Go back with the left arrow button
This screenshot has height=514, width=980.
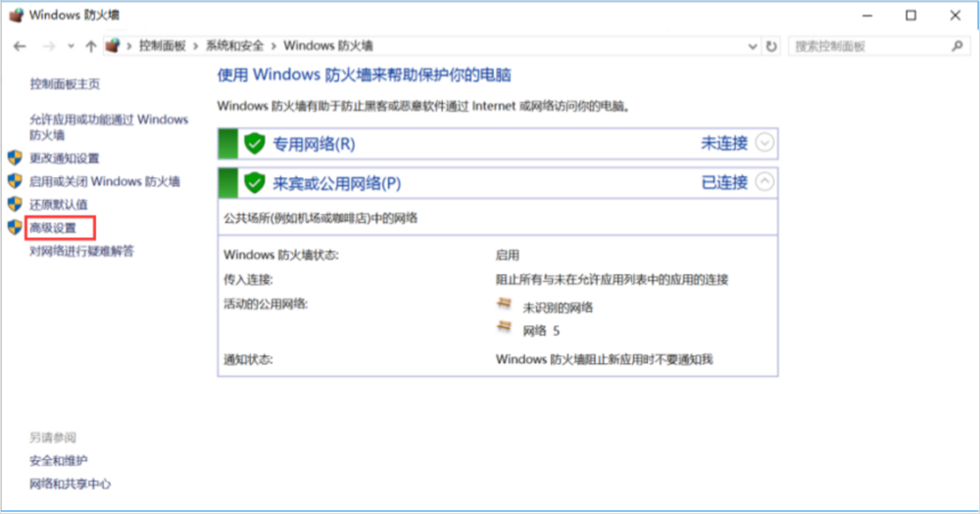20,46
